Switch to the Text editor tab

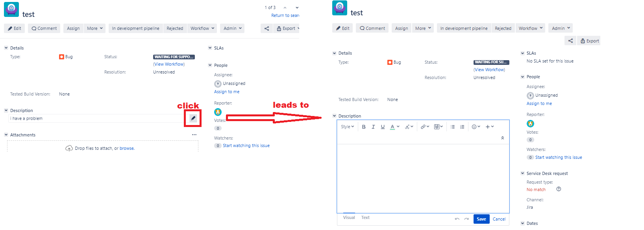[365, 217]
